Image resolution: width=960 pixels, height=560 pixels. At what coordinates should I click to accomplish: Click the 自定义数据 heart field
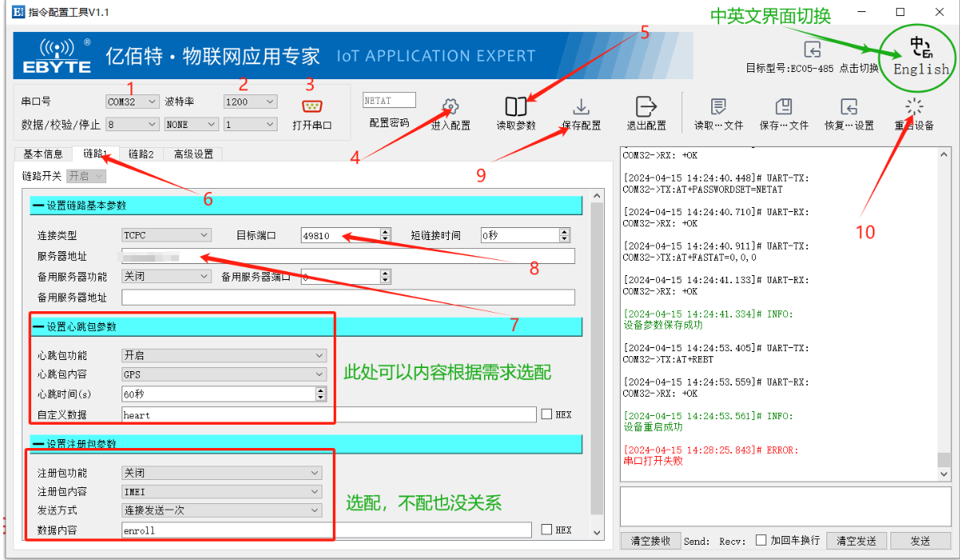click(329, 414)
